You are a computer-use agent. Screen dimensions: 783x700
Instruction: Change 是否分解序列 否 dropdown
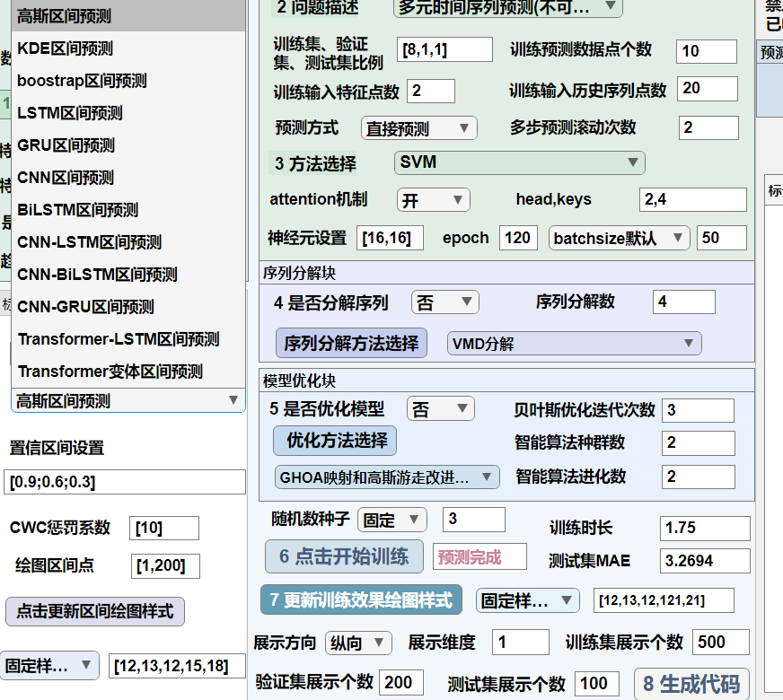point(444,302)
